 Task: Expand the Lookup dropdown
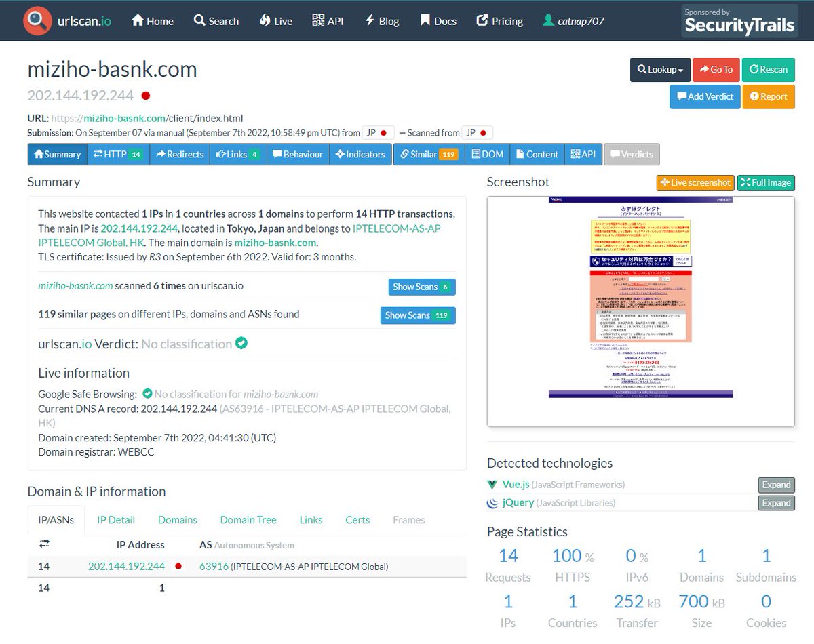coord(660,69)
